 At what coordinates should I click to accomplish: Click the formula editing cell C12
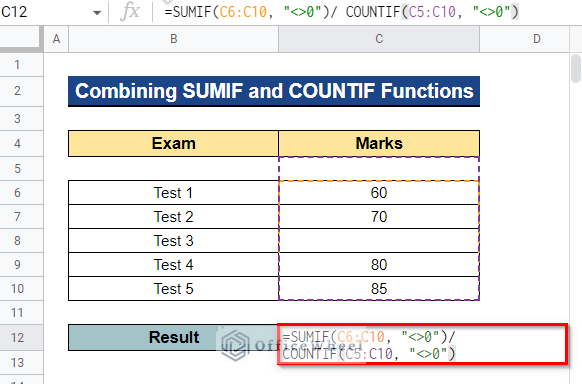click(422, 344)
